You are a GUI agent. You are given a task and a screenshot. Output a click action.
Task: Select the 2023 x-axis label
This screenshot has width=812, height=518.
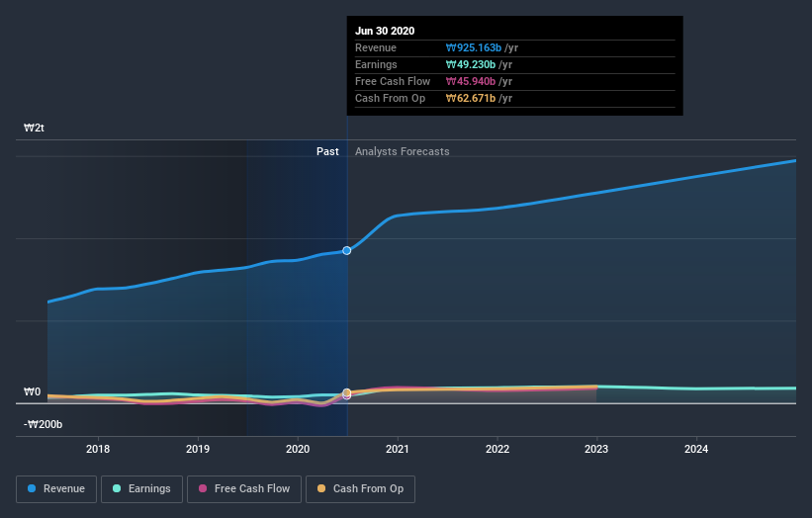(596, 449)
